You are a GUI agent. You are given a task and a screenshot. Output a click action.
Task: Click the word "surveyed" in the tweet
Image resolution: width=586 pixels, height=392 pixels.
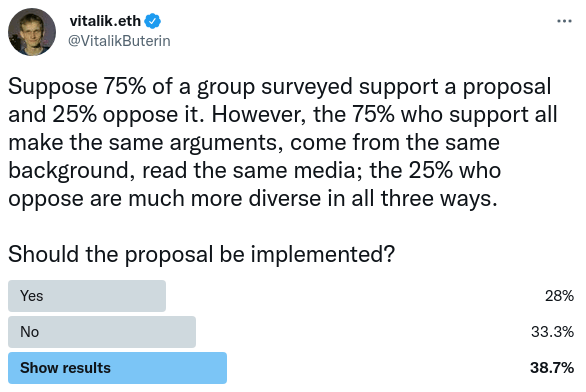pos(306,87)
